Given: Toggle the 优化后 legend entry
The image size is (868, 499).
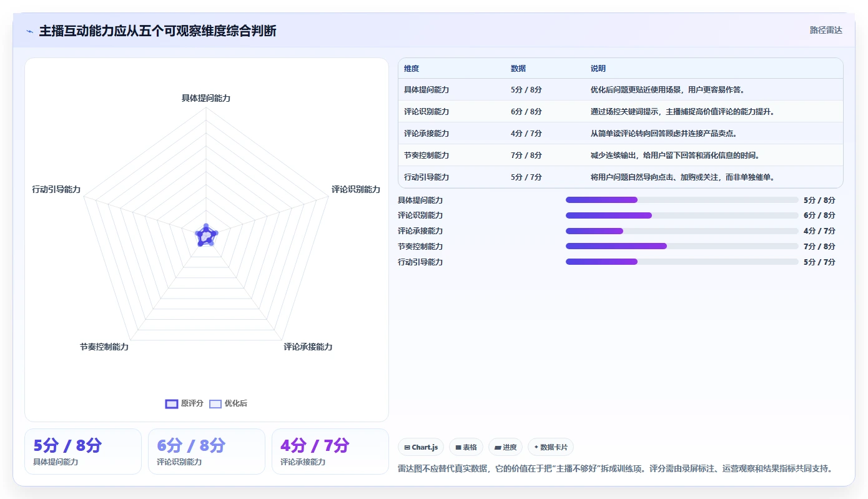Looking at the screenshot, I should coord(228,403).
